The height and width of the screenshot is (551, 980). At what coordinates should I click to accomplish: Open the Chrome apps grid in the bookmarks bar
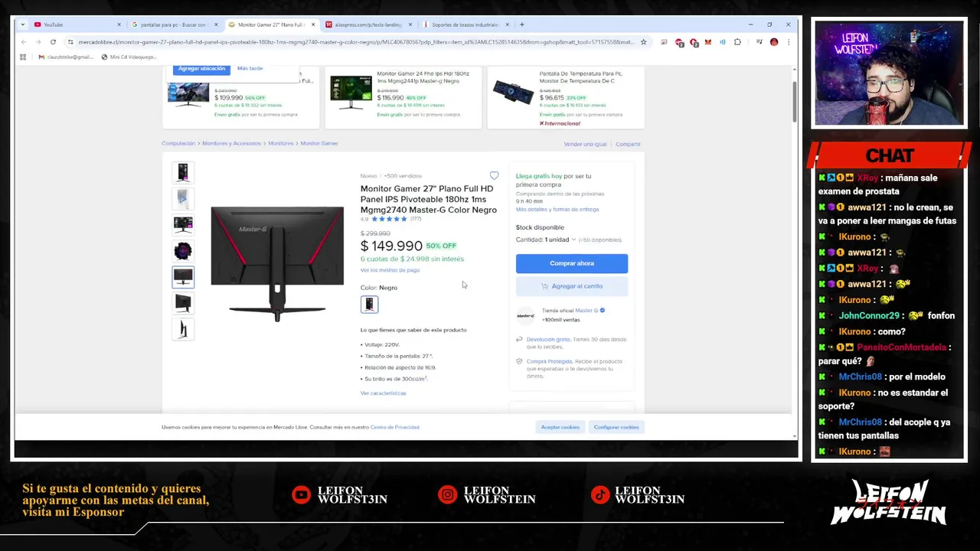click(x=23, y=57)
